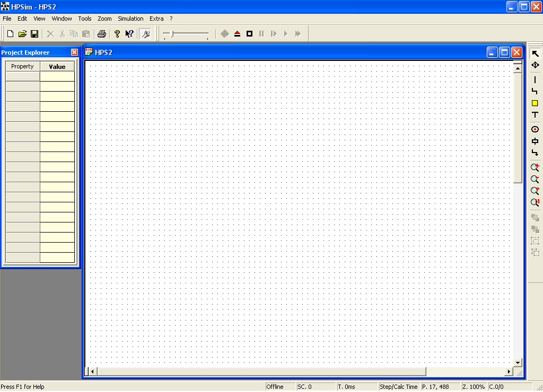Print using the printer icon
543x392 pixels.
pyautogui.click(x=102, y=33)
